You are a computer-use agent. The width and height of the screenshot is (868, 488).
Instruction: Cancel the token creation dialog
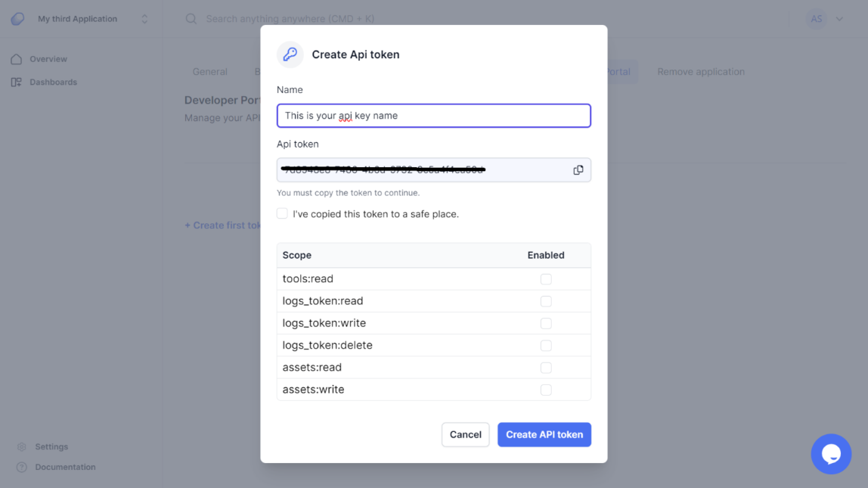click(x=466, y=435)
